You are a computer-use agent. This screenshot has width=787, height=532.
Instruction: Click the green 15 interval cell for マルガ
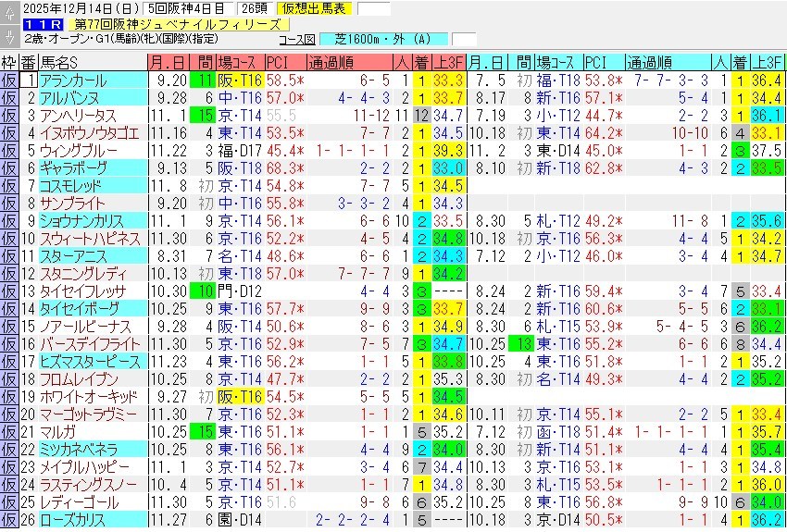pyautogui.click(x=203, y=431)
